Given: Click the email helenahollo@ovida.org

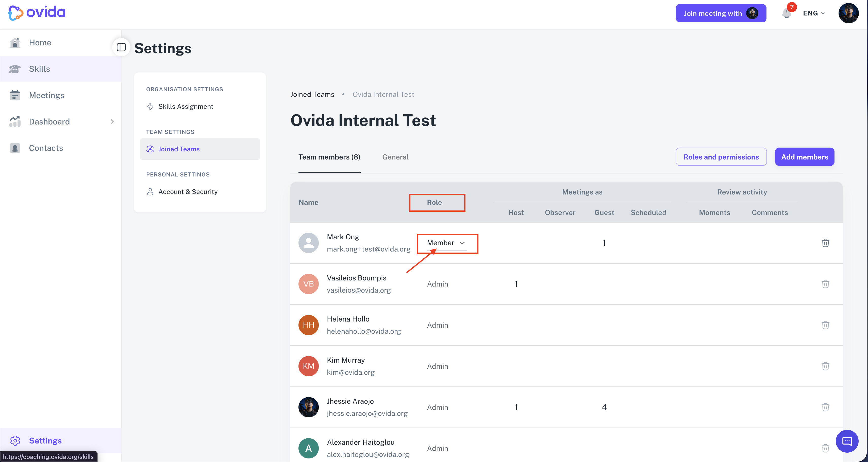Looking at the screenshot, I should [364, 331].
